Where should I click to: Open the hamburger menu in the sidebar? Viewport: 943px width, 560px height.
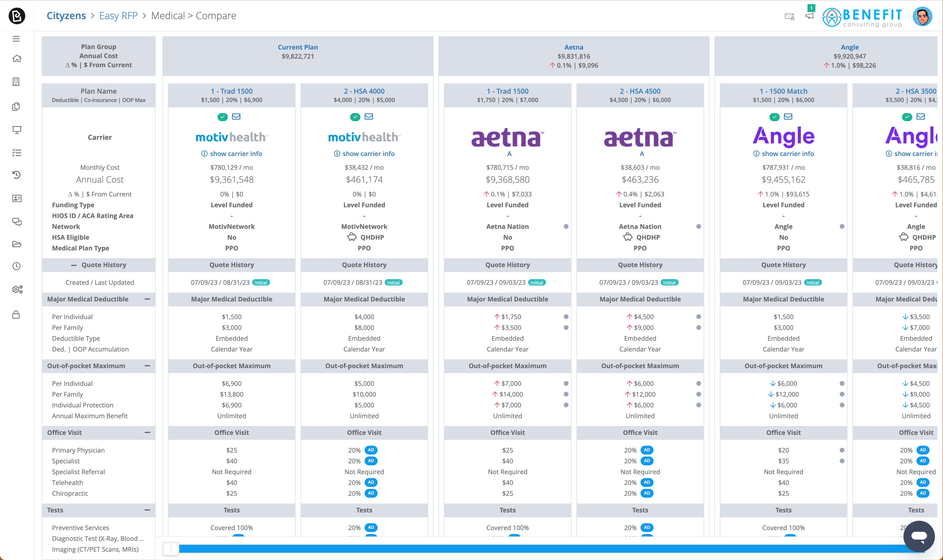(16, 39)
